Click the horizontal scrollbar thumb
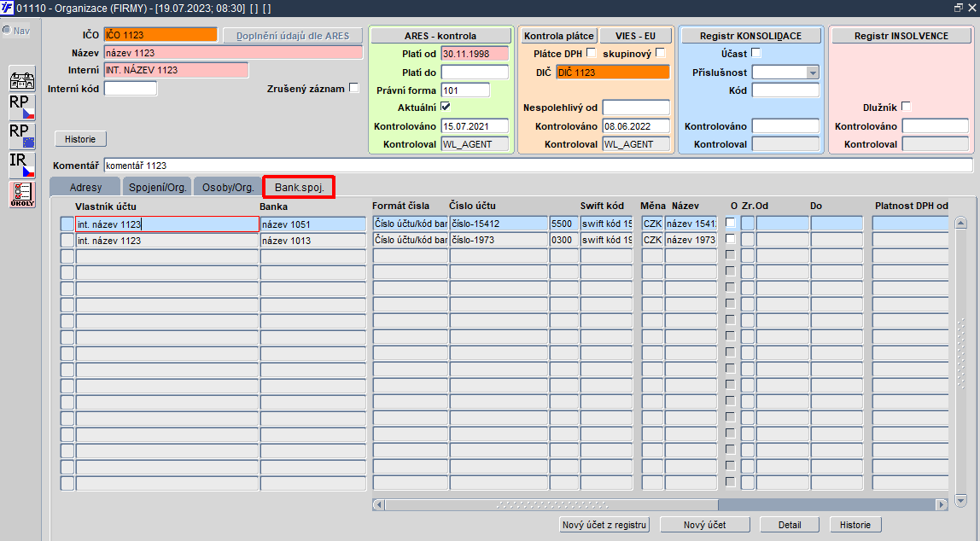The image size is (980, 541). point(551,504)
